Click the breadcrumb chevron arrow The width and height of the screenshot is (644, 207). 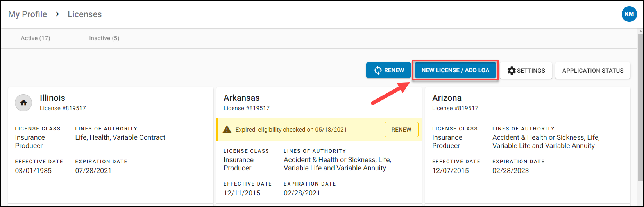(57, 14)
